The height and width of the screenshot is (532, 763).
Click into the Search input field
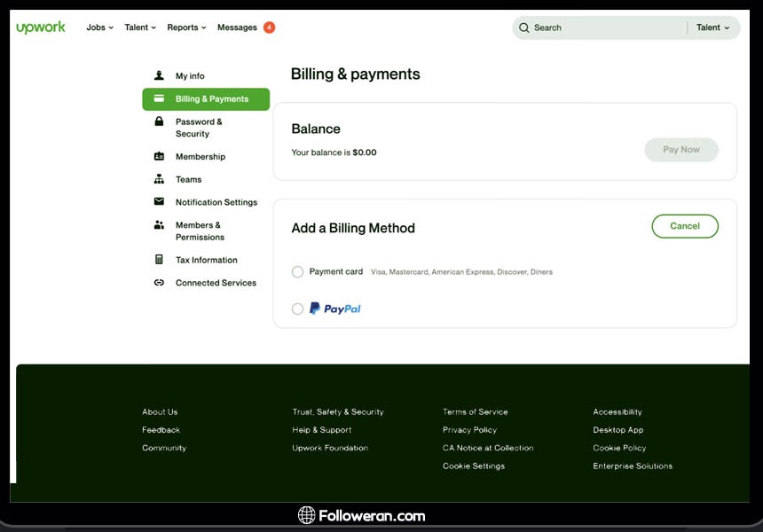click(603, 27)
